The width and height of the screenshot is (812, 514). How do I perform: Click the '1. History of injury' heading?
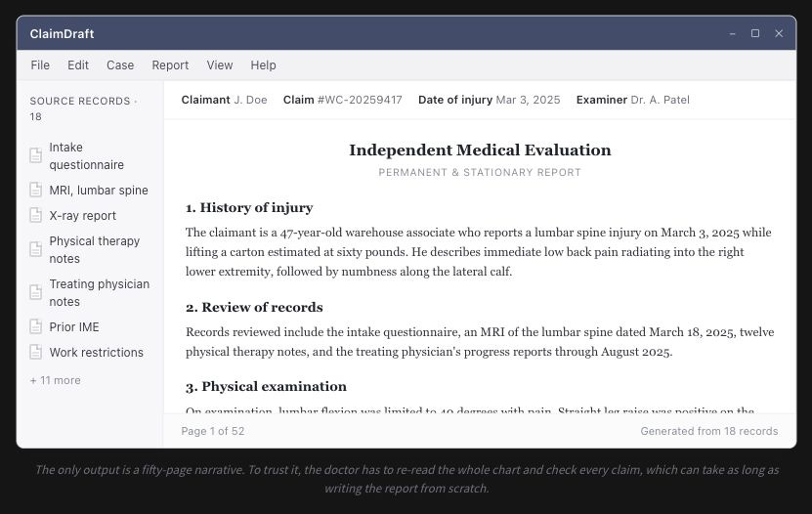click(249, 207)
